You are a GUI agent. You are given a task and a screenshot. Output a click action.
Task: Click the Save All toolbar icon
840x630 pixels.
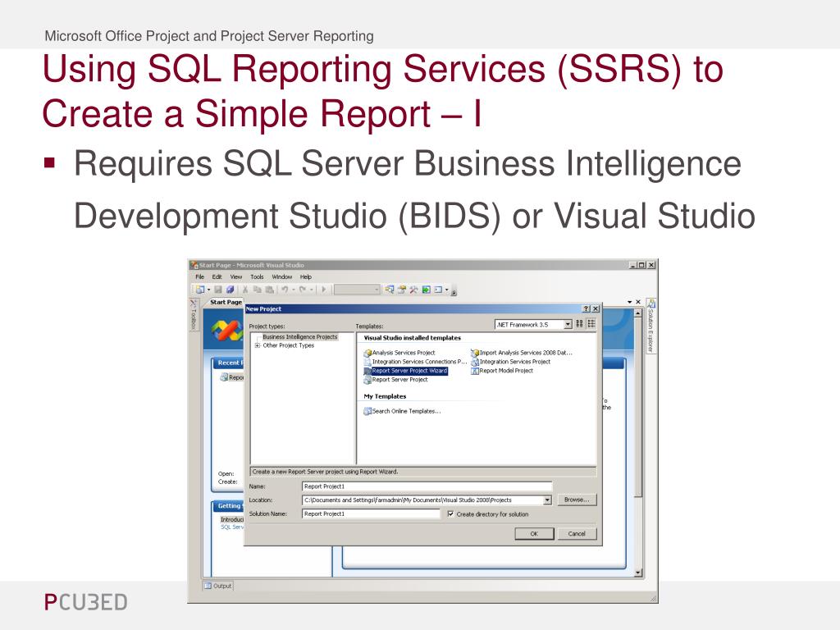pyautogui.click(x=230, y=290)
